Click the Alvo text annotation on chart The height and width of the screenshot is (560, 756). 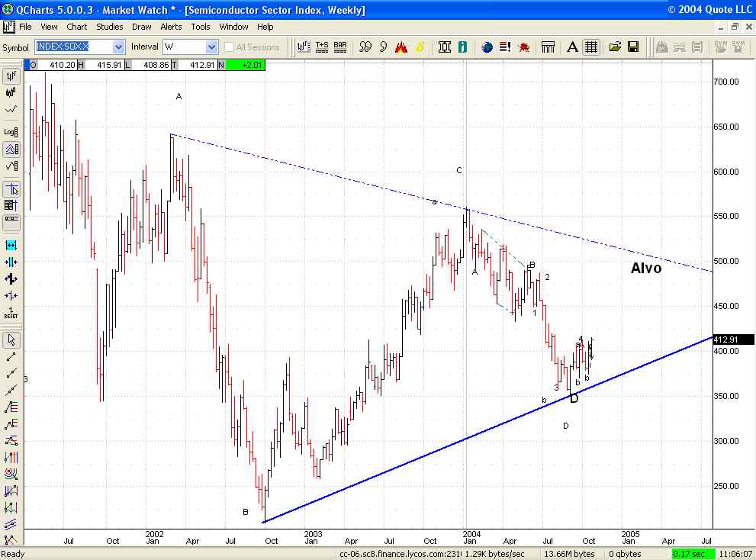646,269
